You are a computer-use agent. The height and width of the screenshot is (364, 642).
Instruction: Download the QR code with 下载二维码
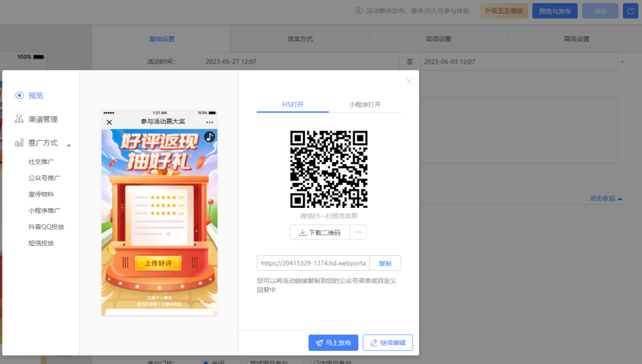[x=320, y=232]
